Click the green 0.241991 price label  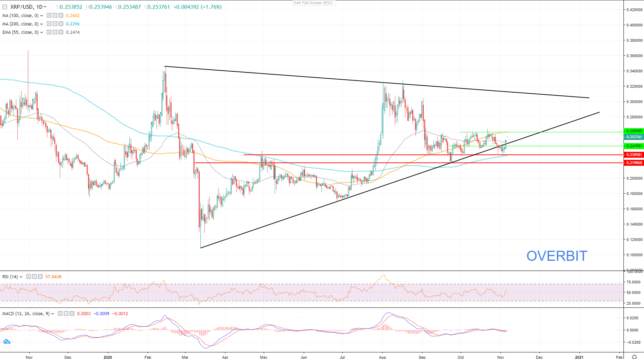click(x=634, y=146)
